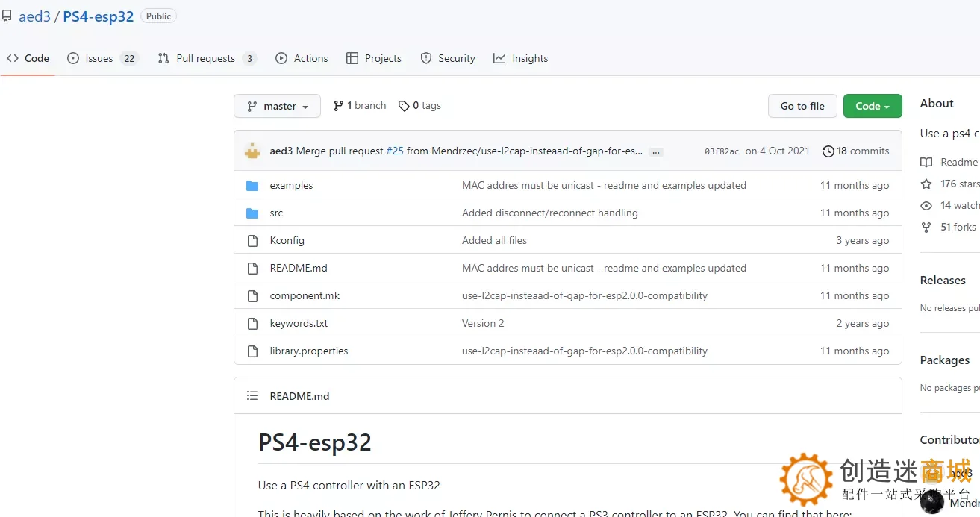Click the history clock icon
Viewport: 980px width, 517px height.
click(x=828, y=151)
